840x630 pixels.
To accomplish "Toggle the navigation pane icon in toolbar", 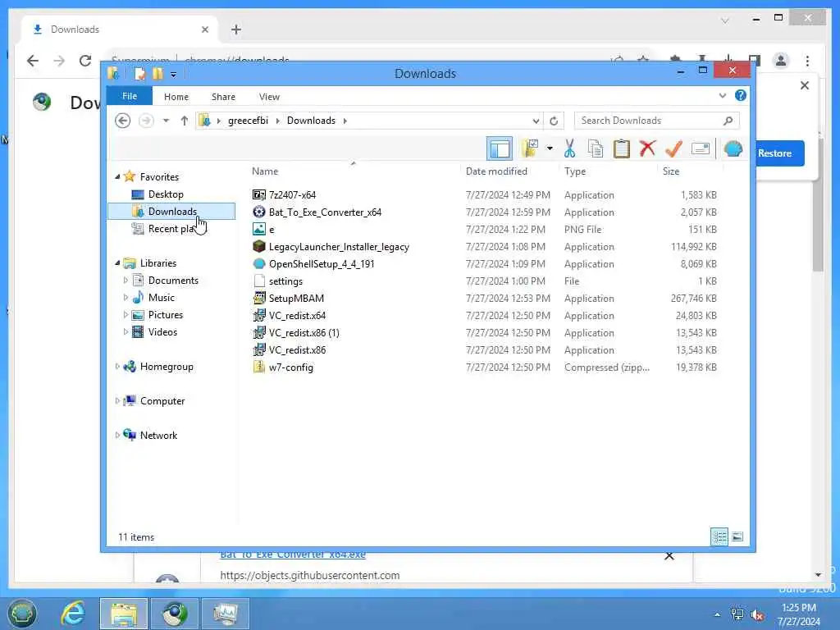I will [500, 148].
